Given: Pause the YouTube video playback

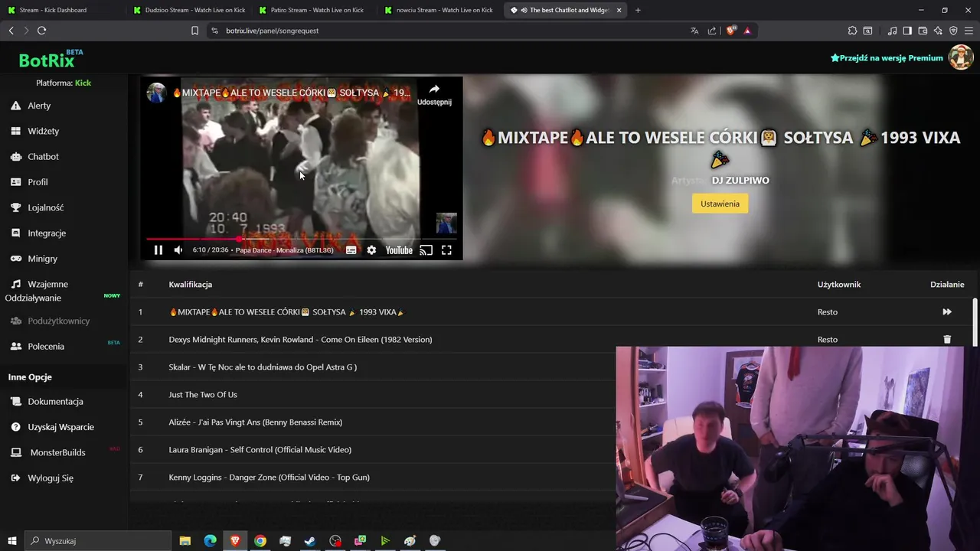Looking at the screenshot, I should click(158, 250).
